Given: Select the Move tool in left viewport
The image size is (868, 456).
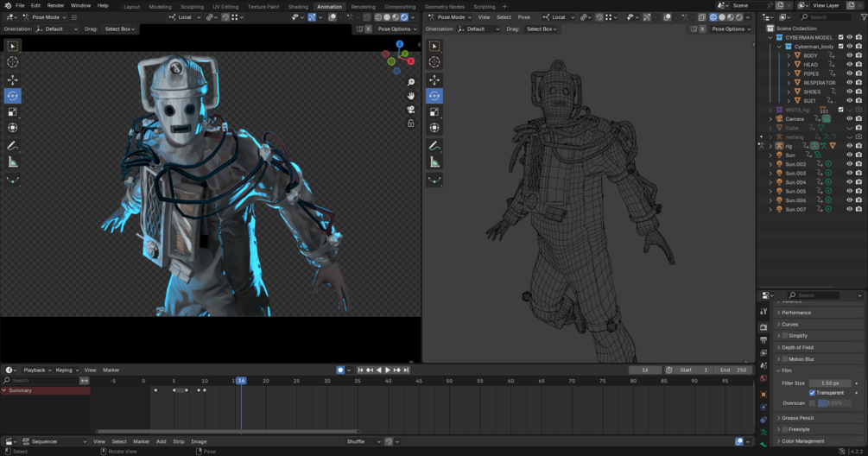Looking at the screenshot, I should (13, 79).
